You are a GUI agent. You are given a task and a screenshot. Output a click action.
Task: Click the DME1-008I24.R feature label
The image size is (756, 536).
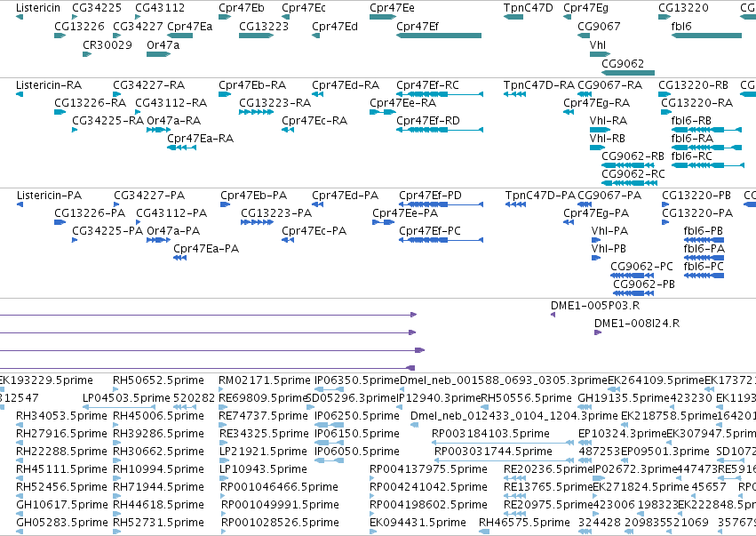[637, 324]
